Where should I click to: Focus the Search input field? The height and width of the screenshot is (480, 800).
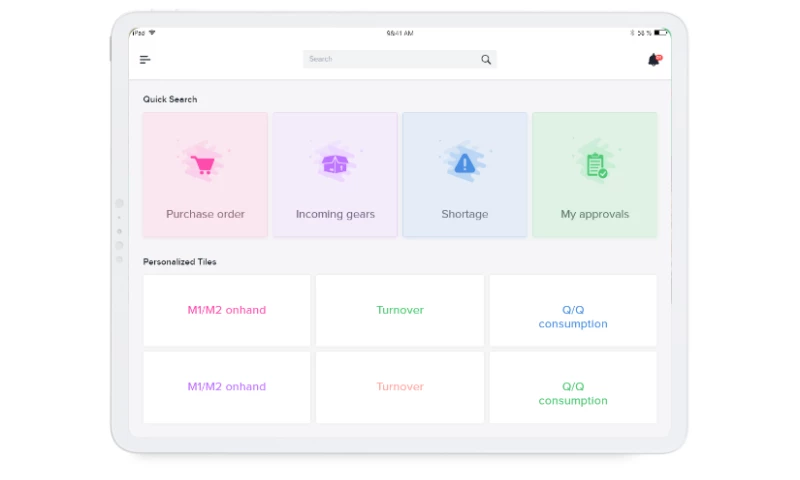(390, 60)
